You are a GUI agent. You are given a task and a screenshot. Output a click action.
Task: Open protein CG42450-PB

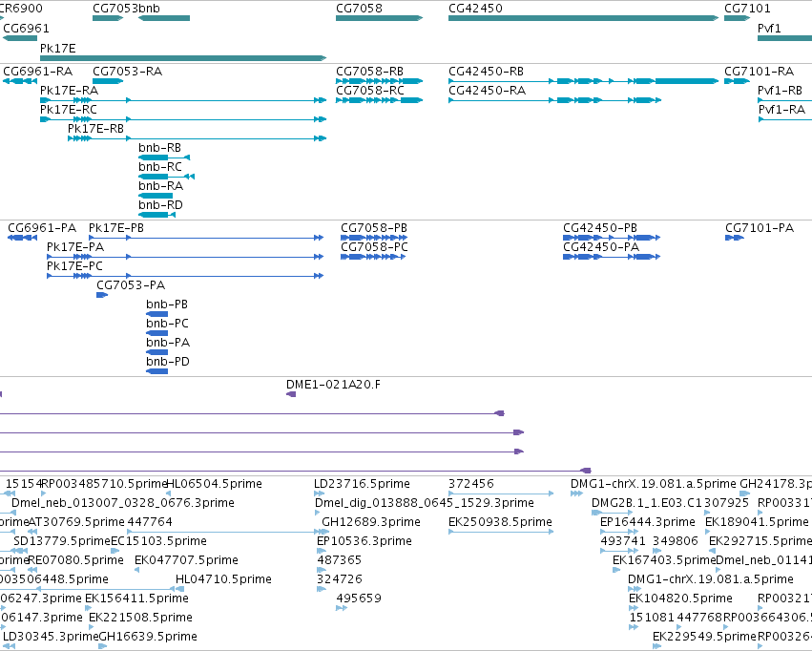point(600,228)
